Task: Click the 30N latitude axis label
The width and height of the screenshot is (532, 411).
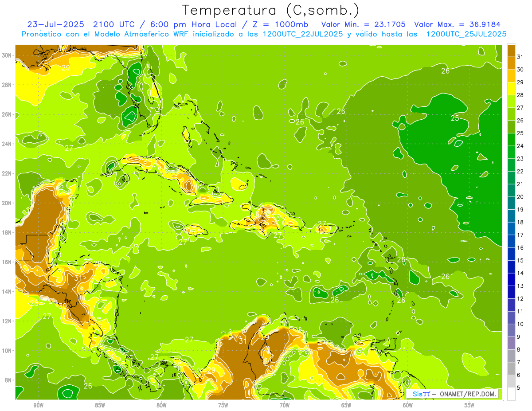Action: (x=8, y=55)
